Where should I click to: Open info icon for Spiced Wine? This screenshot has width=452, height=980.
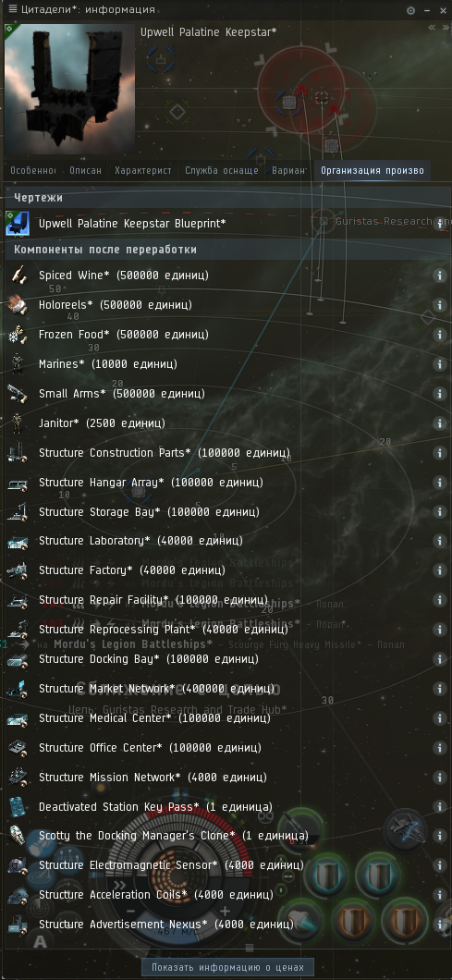[439, 275]
